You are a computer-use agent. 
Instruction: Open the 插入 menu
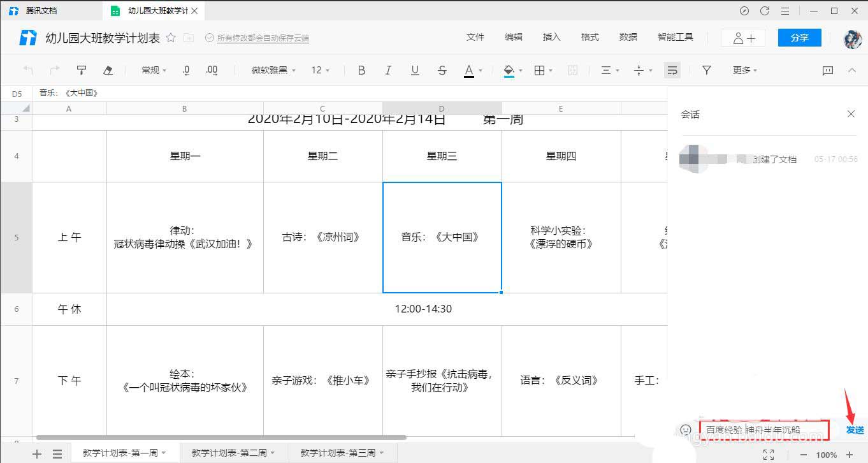(551, 37)
